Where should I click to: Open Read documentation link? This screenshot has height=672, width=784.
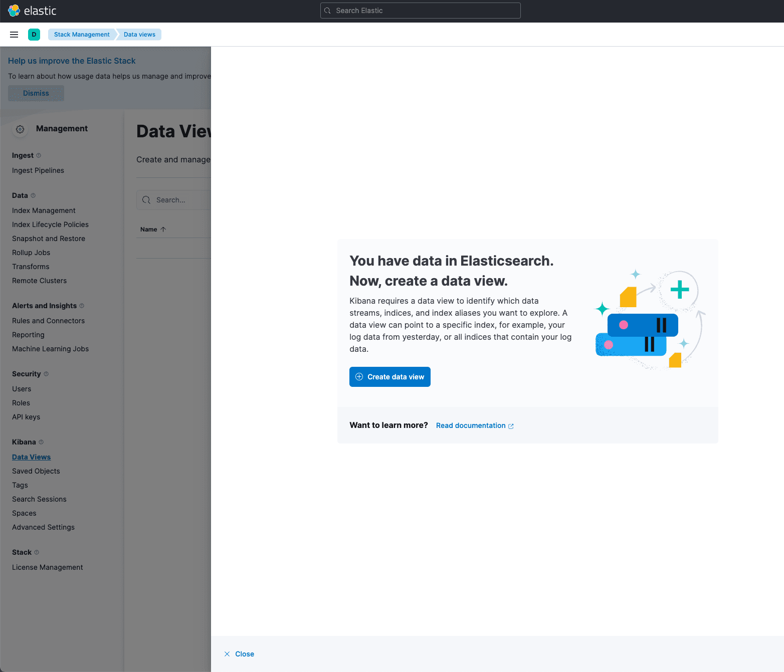coord(475,425)
